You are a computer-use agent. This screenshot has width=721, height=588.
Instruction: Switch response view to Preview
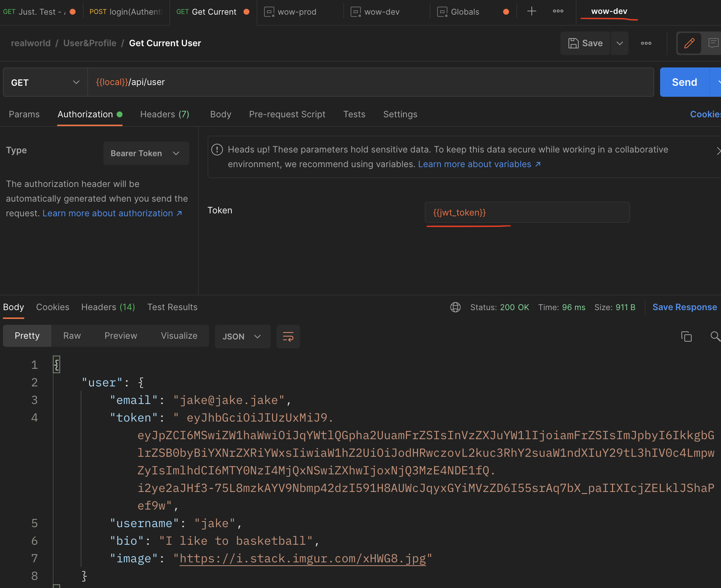(121, 336)
